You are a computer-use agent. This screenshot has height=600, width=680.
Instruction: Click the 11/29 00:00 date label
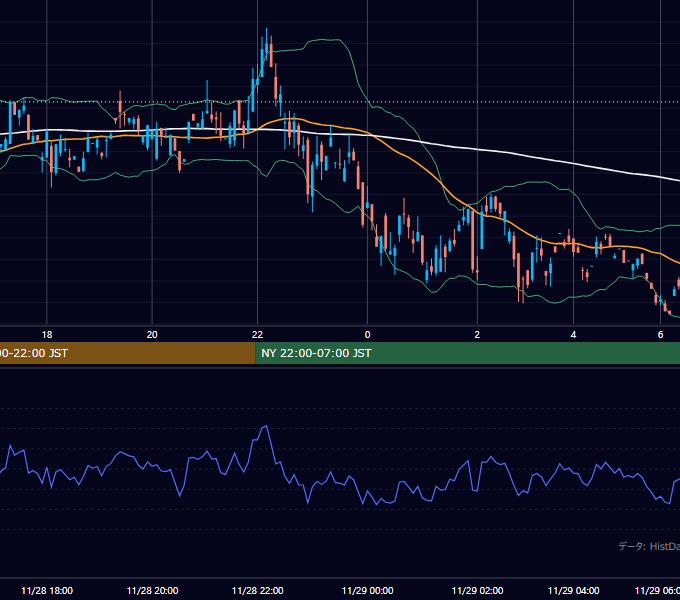point(367,590)
